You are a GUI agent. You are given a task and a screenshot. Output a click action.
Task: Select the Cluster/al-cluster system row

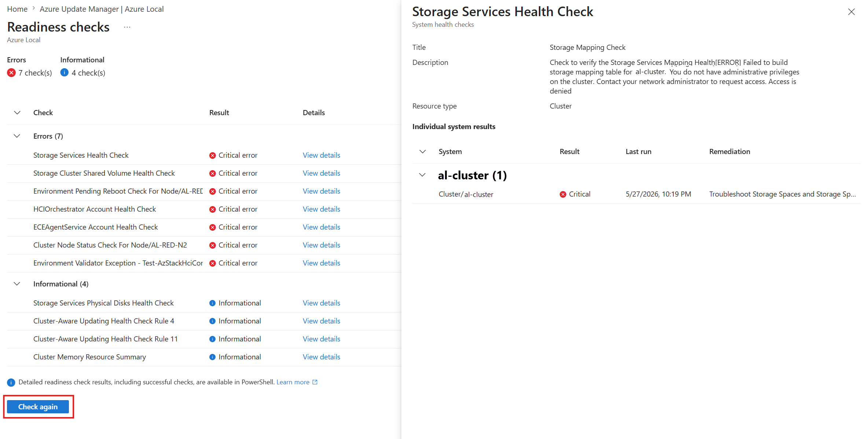click(636, 194)
